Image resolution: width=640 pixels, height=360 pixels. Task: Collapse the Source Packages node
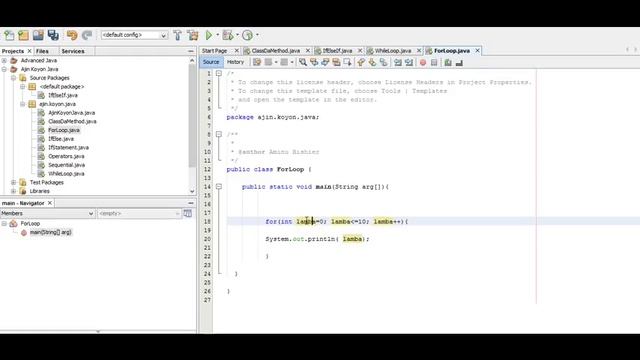(13, 78)
